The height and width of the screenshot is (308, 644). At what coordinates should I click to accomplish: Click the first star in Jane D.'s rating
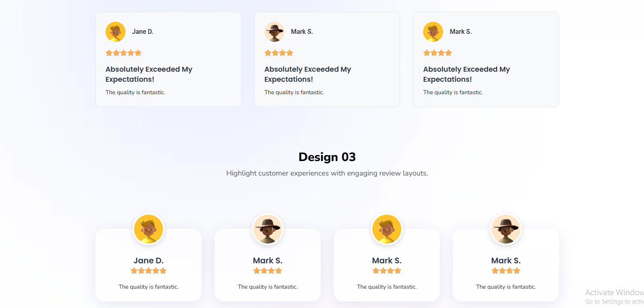click(108, 53)
